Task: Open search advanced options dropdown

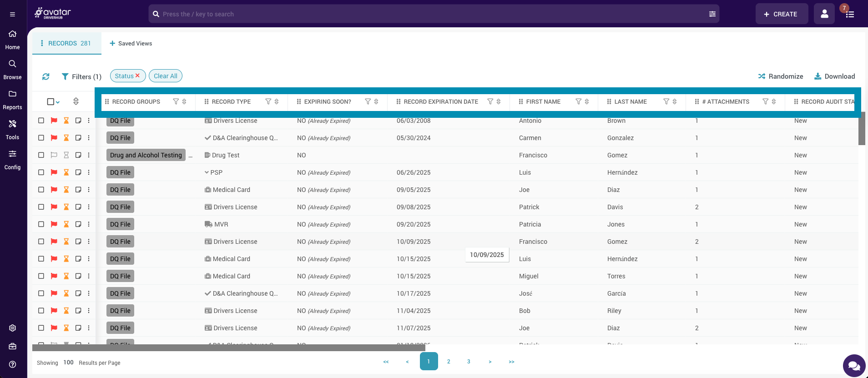Action: pos(712,14)
